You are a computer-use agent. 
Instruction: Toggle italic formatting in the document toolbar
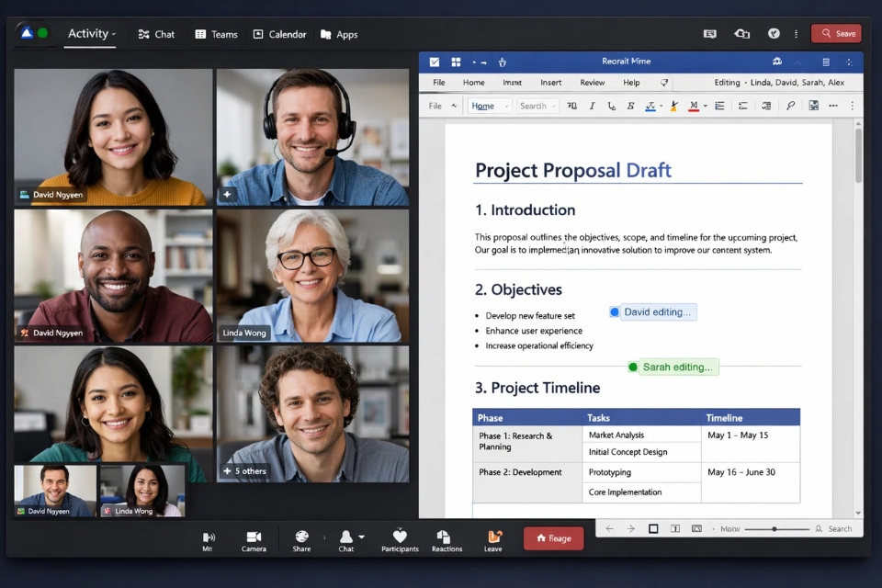(x=591, y=107)
